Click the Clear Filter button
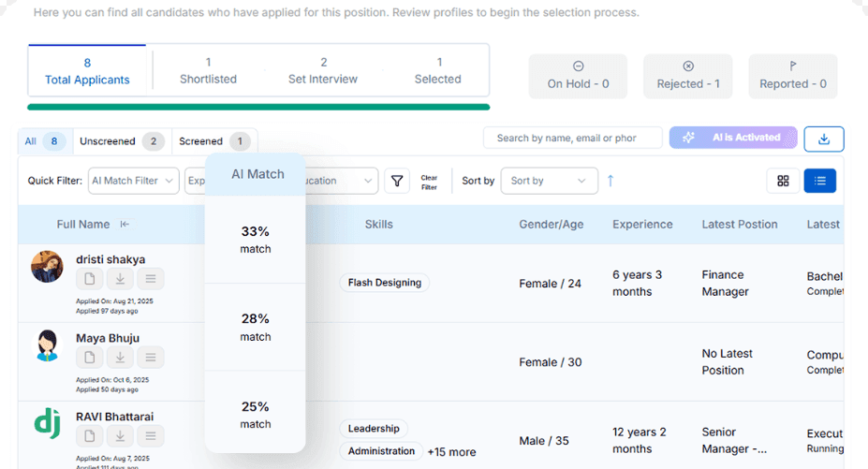The image size is (868, 469). click(429, 182)
